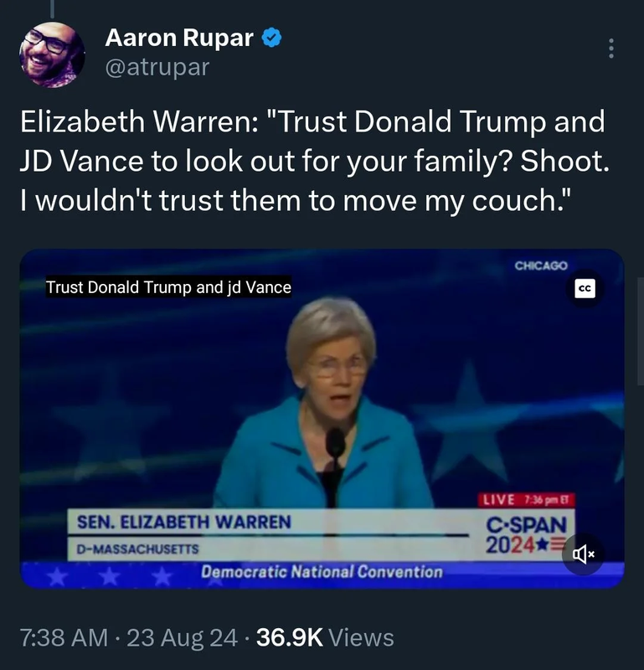
Task: Open the 36.9K Views count
Action: pyautogui.click(x=325, y=637)
